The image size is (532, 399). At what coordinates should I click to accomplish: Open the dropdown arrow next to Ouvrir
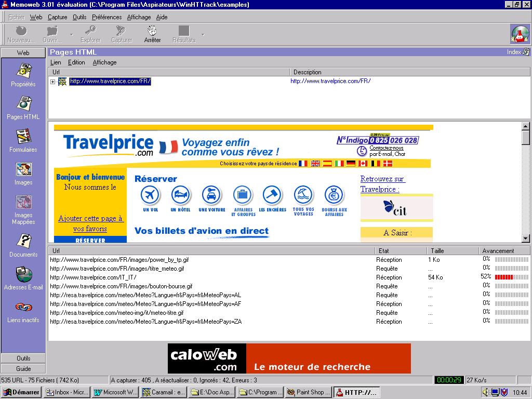71,34
